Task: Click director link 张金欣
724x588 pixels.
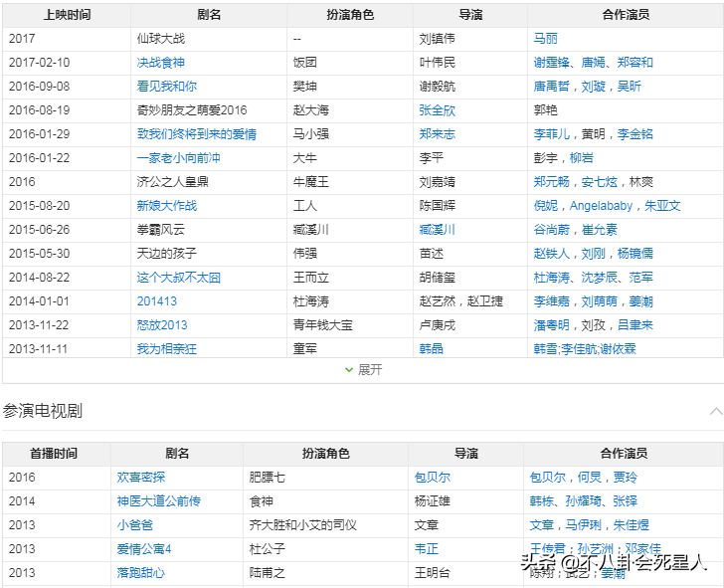Action: tap(437, 110)
